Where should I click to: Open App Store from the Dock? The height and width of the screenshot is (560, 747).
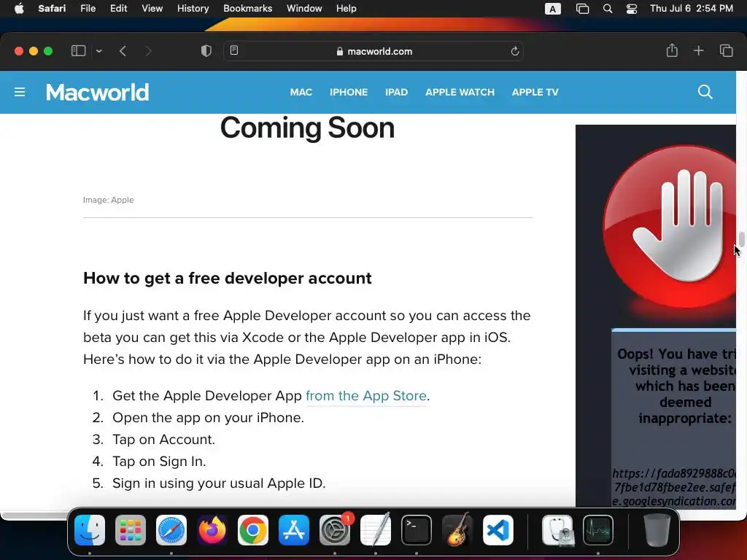294,530
